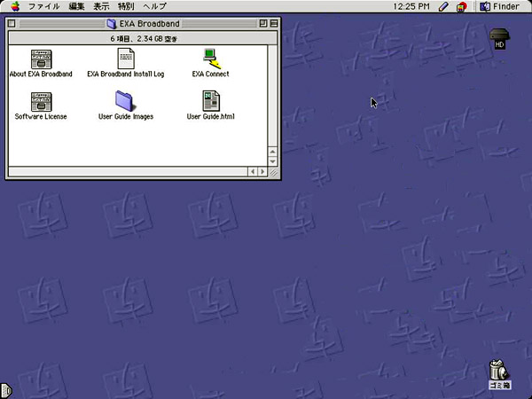Select the User Guide.html file icon
This screenshot has width=532, height=399.
coord(210,101)
